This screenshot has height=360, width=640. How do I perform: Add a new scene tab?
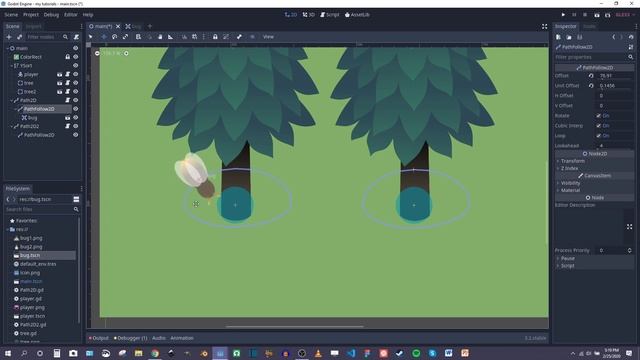(x=150, y=26)
